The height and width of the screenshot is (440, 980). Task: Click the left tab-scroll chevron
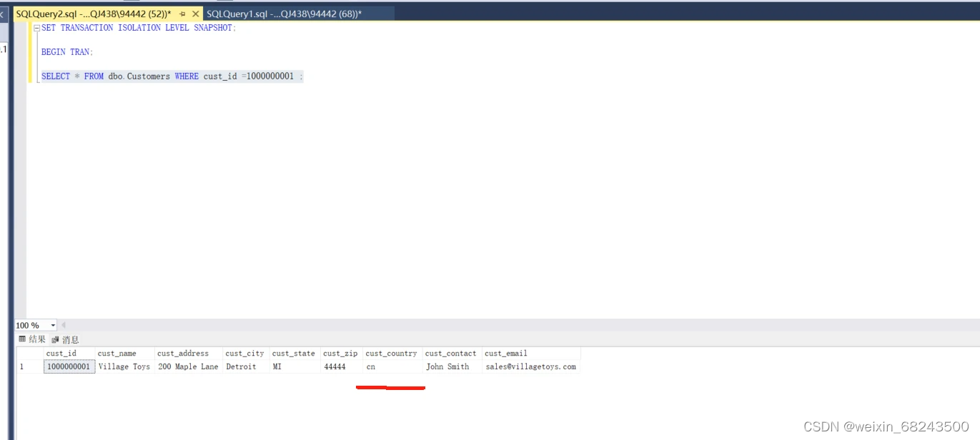click(3, 14)
